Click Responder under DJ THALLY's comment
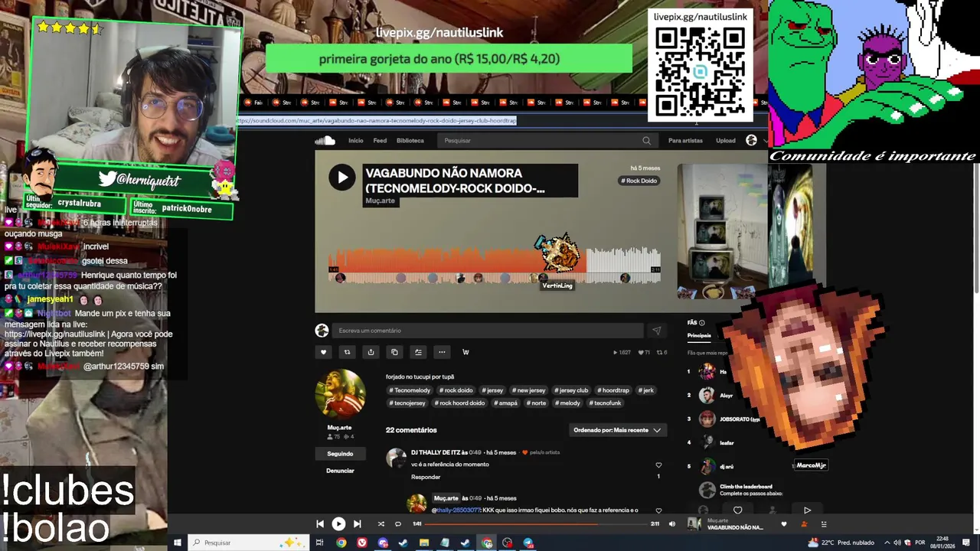Image resolution: width=980 pixels, height=551 pixels. (x=426, y=477)
